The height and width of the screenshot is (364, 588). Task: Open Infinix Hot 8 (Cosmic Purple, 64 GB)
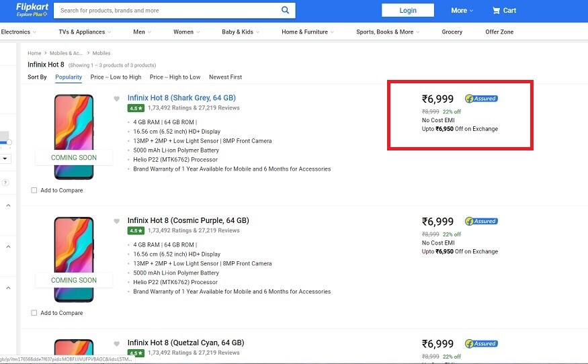[x=188, y=220]
